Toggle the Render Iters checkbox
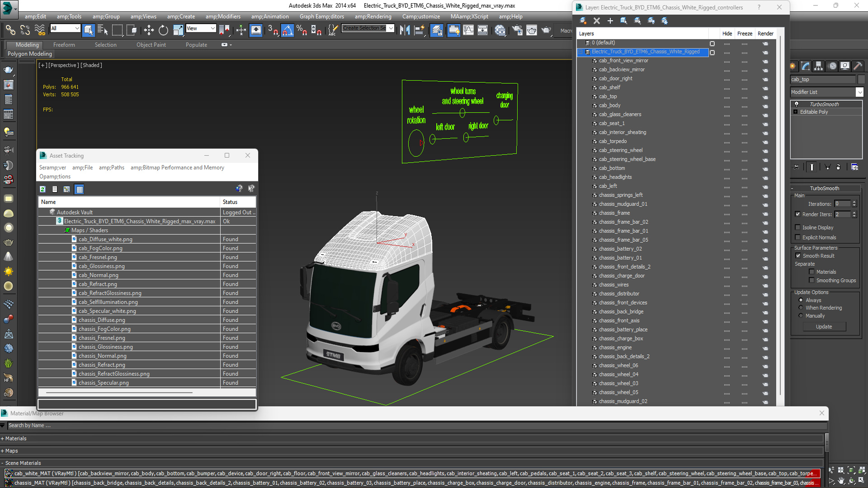 797,214
